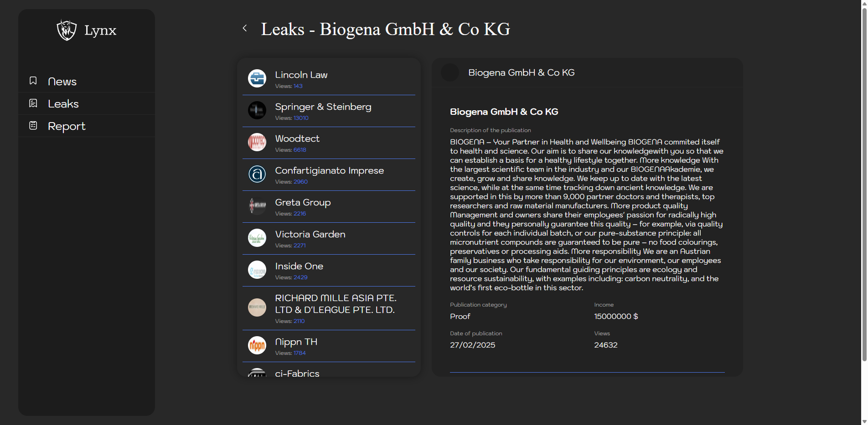Click the scrollbar down arrow
This screenshot has width=868, height=425.
coord(864,421)
